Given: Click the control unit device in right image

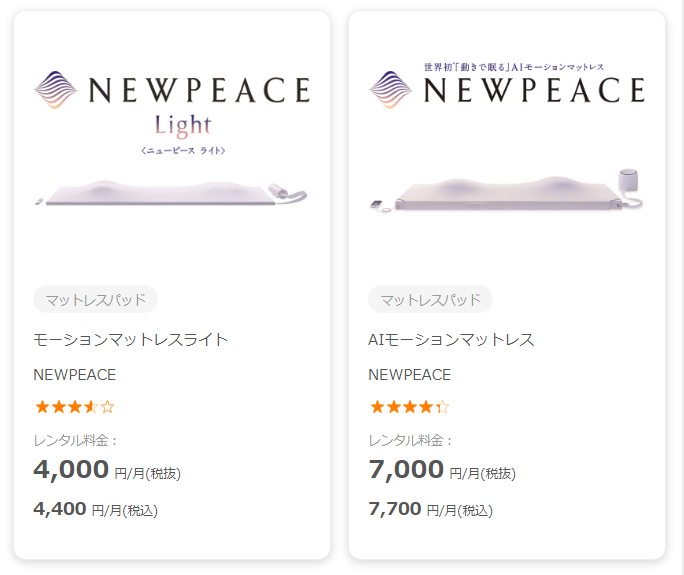Looking at the screenshot, I should [630, 185].
